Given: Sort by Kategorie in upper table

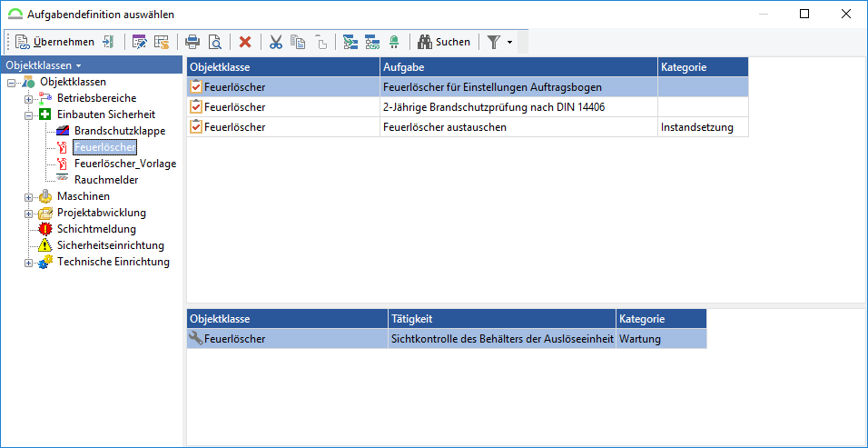Looking at the screenshot, I should 703,67.
